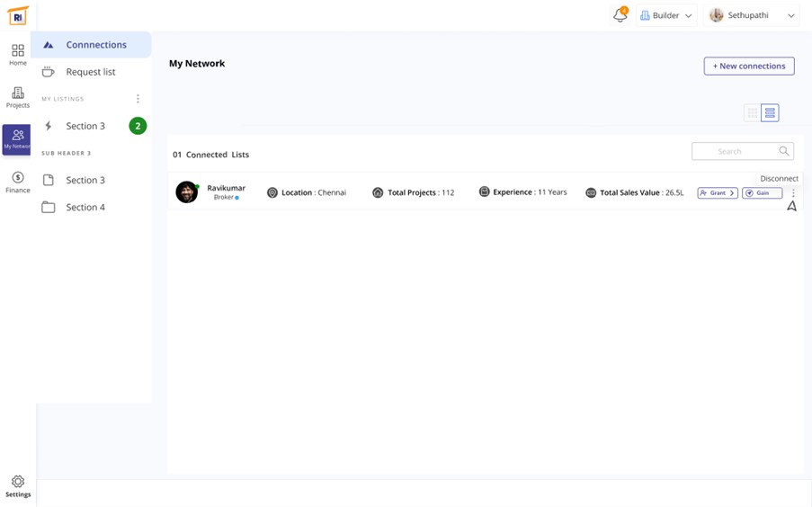Screen dimensions: 812x507
Task: Choose Disconnect from the popup
Action: click(x=779, y=179)
